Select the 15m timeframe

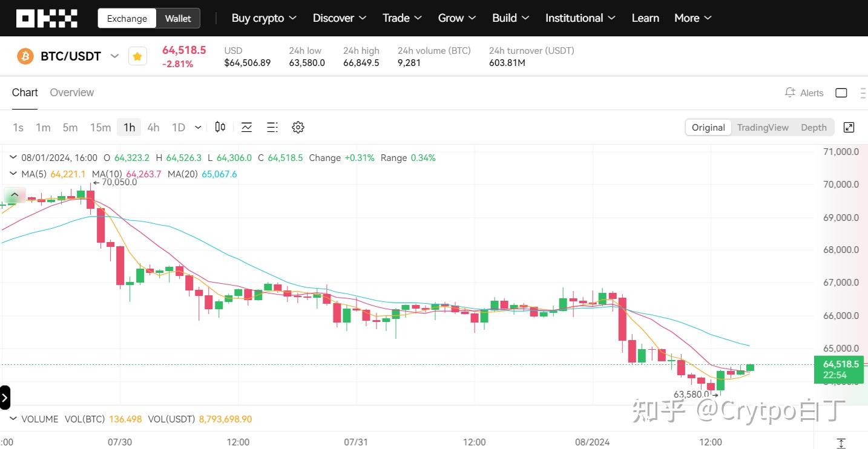[x=100, y=127]
